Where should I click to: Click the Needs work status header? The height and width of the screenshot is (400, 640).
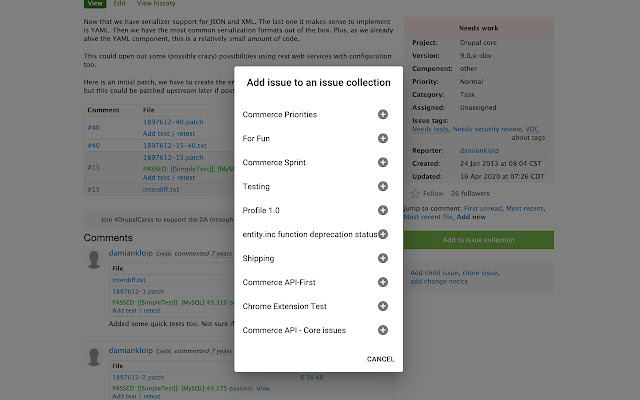(479, 28)
